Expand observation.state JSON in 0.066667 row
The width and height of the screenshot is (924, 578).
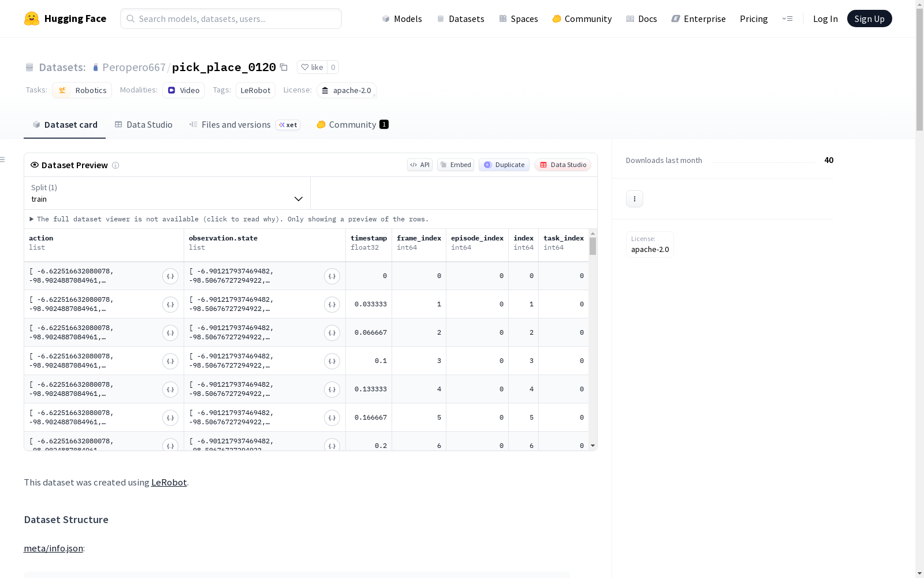pos(332,333)
